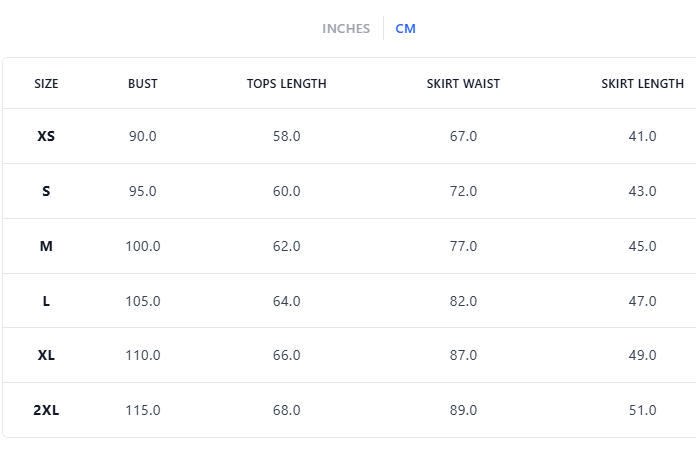Select the XS size row label
This screenshot has width=696, height=460.
(x=46, y=136)
